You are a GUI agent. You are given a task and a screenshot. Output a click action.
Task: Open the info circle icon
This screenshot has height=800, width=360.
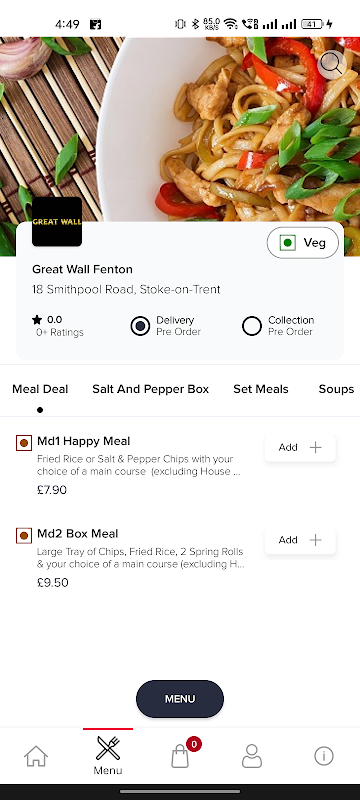[x=324, y=756]
